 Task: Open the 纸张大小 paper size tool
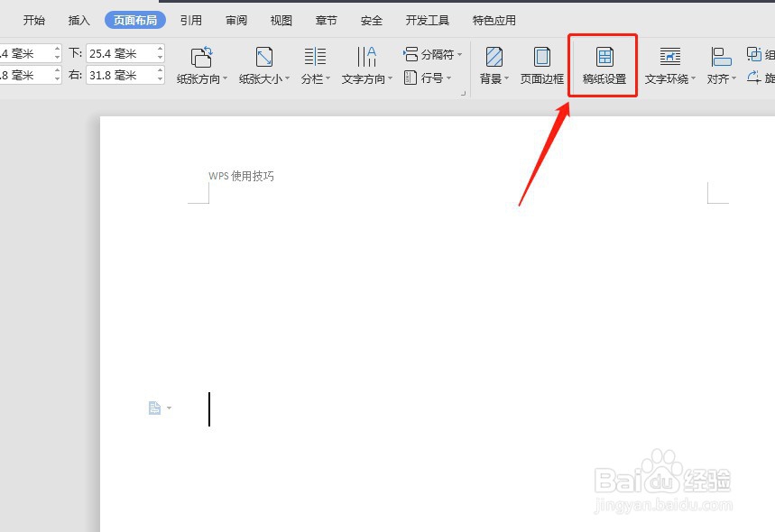264,65
